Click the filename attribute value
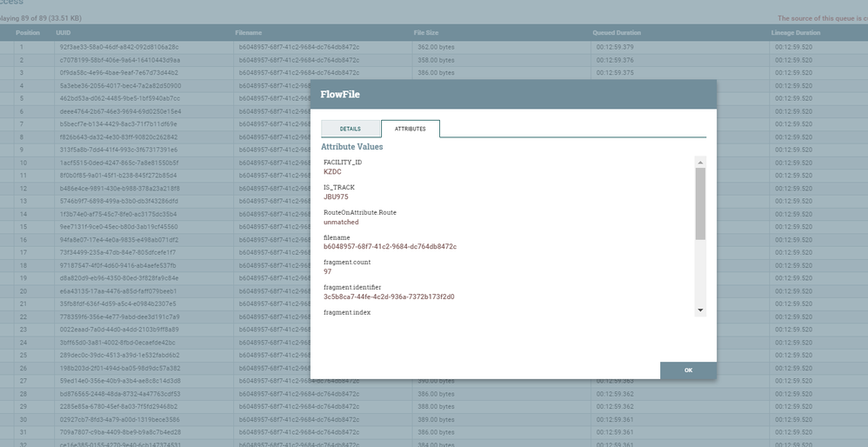This screenshot has height=447, width=868. [391, 247]
